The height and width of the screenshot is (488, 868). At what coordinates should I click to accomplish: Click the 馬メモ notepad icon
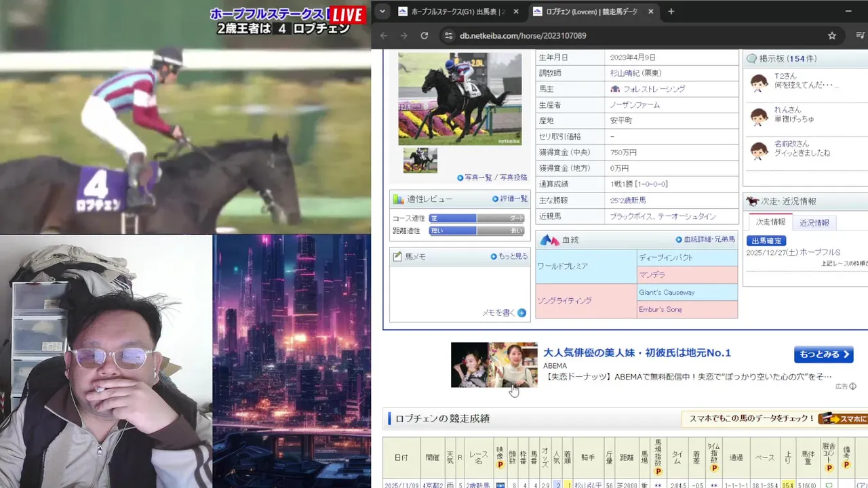398,257
